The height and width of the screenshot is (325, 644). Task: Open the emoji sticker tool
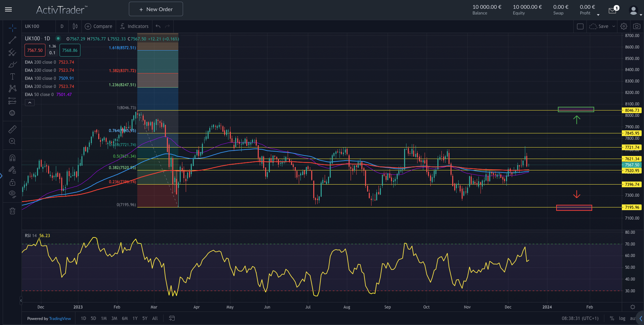point(12,113)
